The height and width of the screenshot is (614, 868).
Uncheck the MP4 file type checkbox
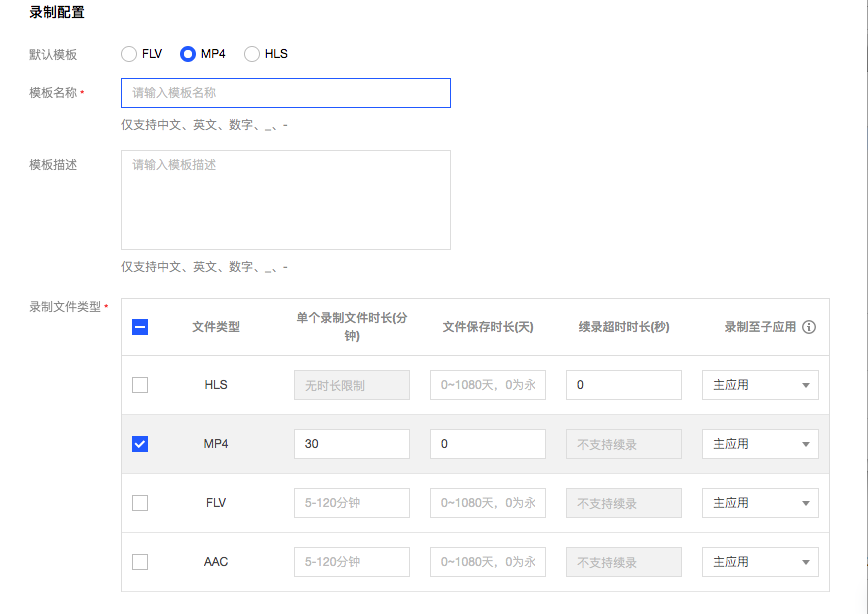[140, 444]
